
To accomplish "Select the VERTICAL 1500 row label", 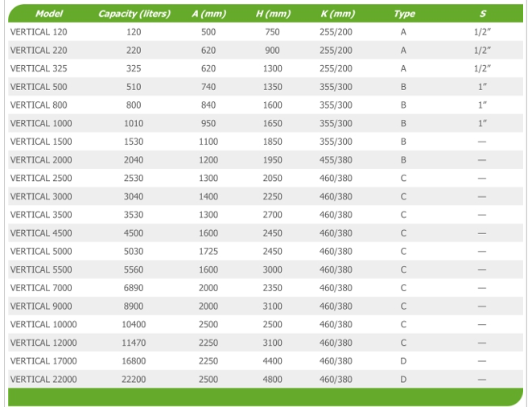I will [x=41, y=142].
